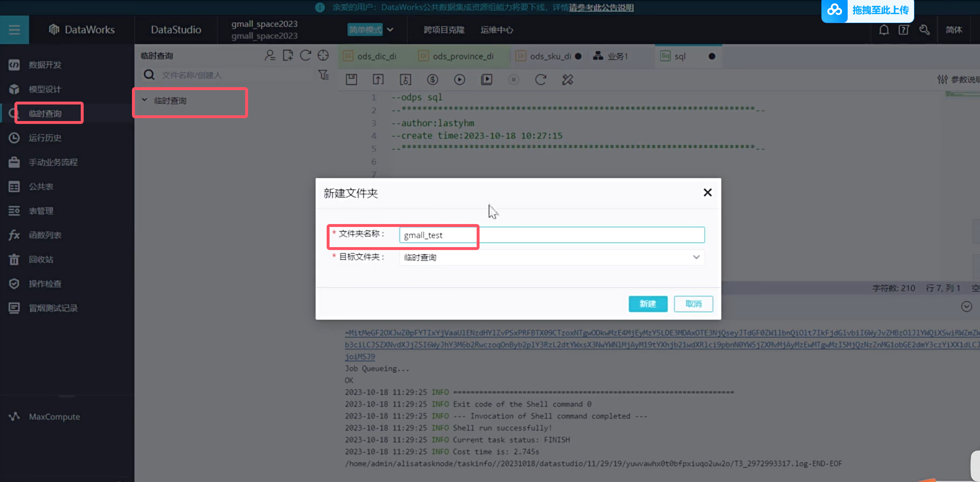Screen dimensions: 980x482
Task: Toggle the hamburger menu at top left
Action: (x=14, y=30)
